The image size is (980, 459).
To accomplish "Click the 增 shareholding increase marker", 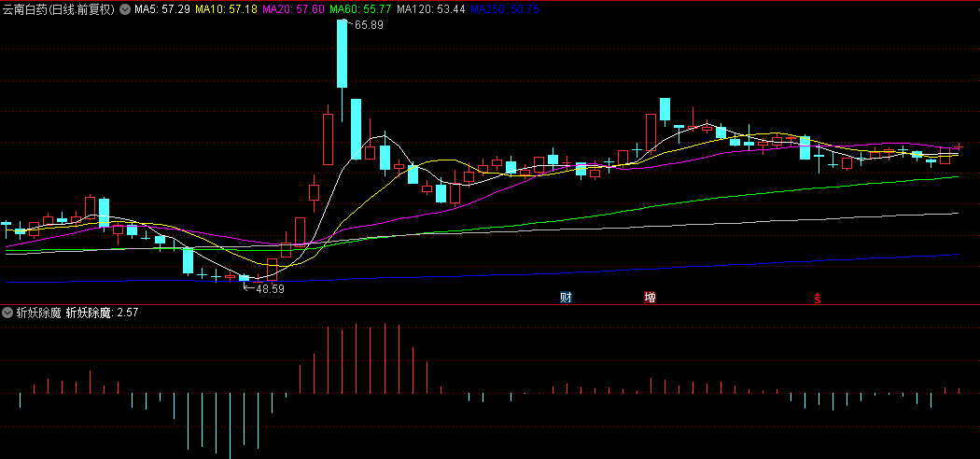I will click(x=650, y=298).
